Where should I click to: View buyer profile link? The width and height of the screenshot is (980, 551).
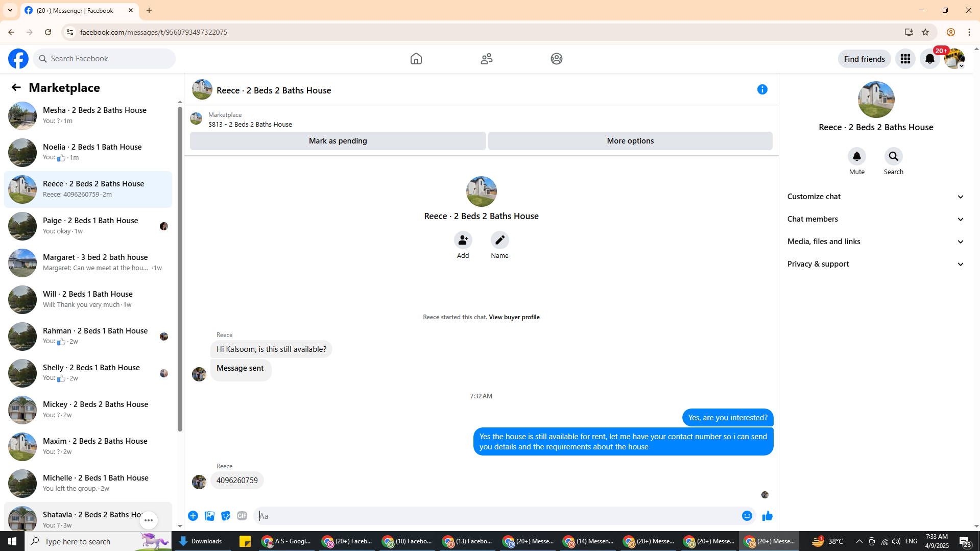(x=514, y=317)
